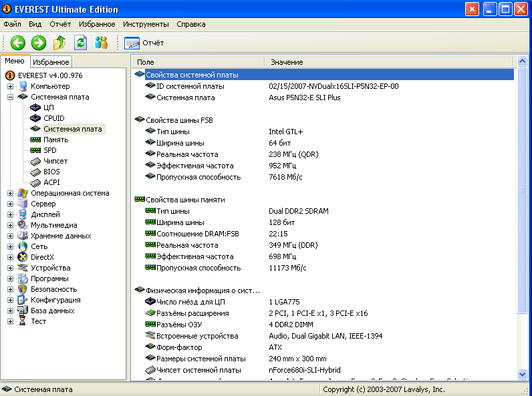Click the scrollbar up arrow
Viewport: 532px width, 396px height.
coord(522,61)
